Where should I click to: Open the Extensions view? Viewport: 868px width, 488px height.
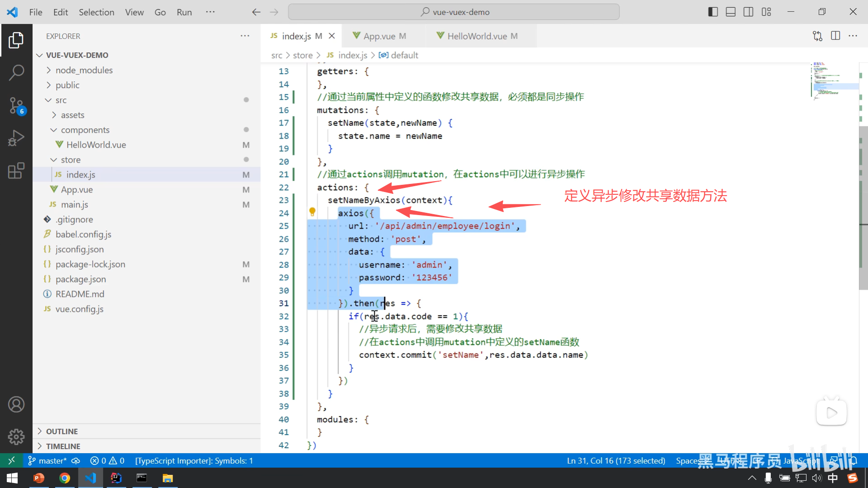tap(16, 171)
